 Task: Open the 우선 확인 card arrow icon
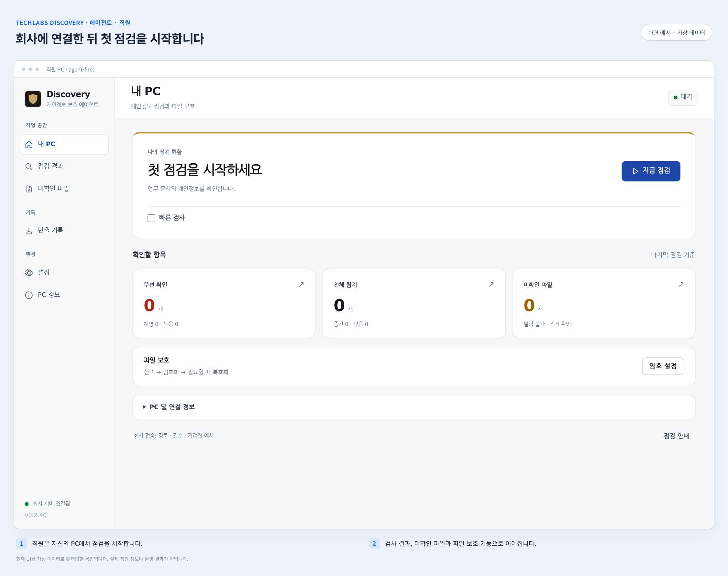[301, 284]
